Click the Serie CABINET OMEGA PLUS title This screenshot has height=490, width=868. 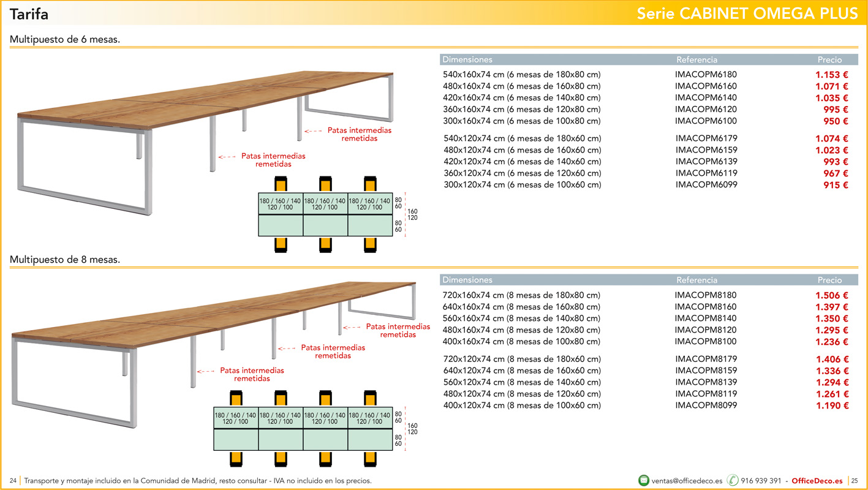(x=747, y=13)
